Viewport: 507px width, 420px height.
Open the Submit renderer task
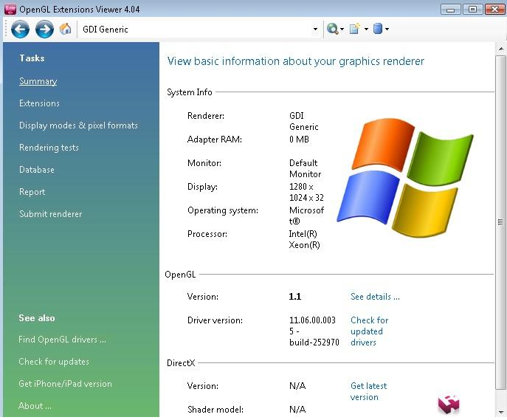pyautogui.click(x=50, y=214)
